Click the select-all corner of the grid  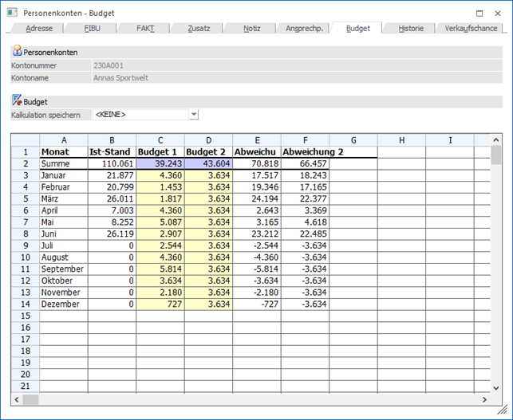pyautogui.click(x=26, y=140)
